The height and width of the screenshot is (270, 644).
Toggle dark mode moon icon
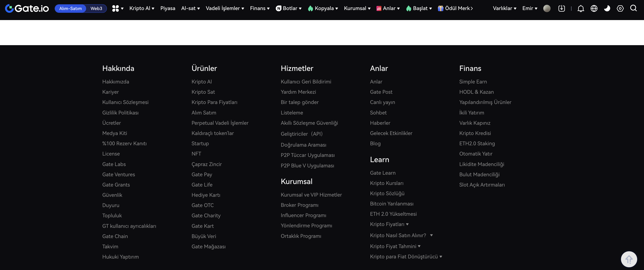click(x=607, y=8)
